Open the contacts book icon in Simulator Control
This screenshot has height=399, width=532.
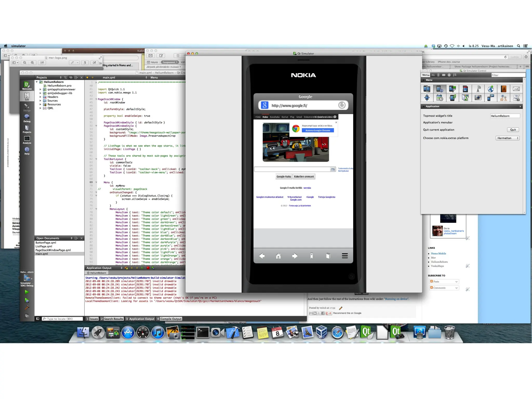[x=503, y=89]
